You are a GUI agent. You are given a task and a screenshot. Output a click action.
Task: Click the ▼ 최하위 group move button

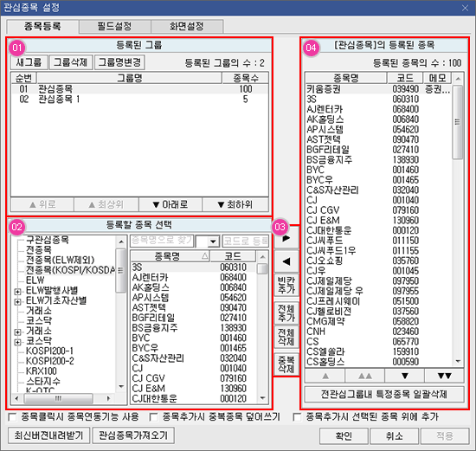click(235, 204)
